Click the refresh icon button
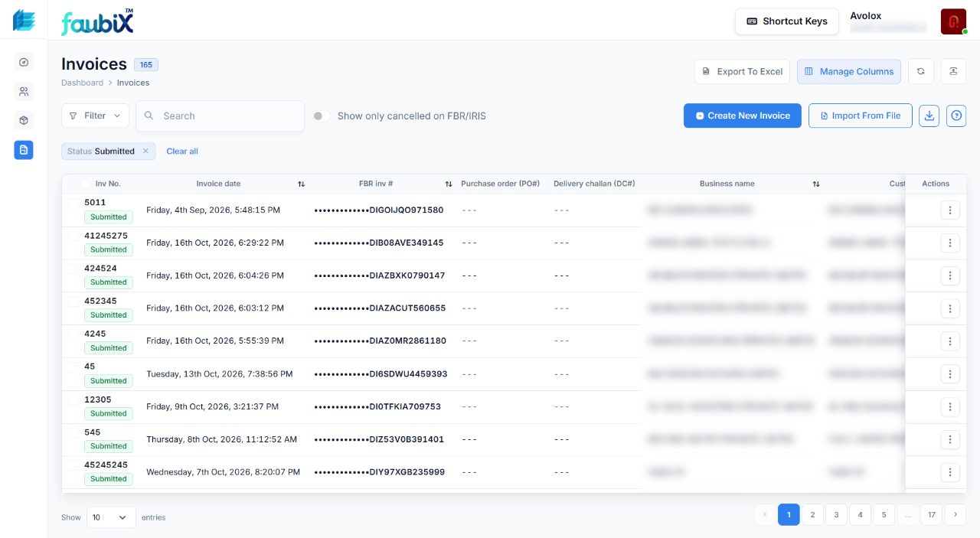The image size is (980, 538). tap(921, 71)
